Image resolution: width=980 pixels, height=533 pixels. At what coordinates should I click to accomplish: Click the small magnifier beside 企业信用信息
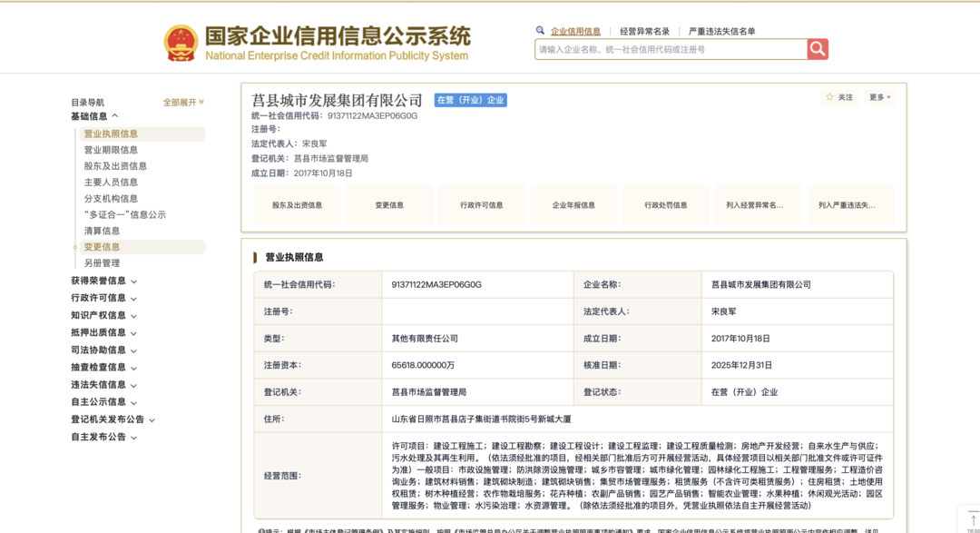540,30
